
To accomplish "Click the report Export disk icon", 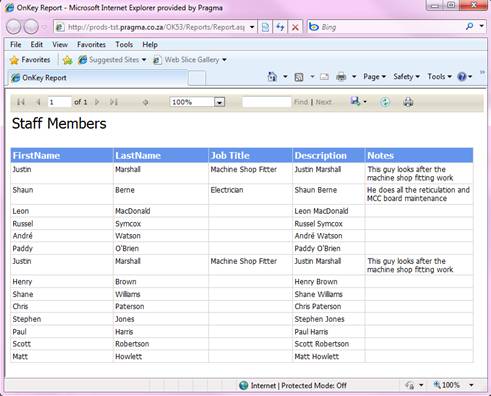I will (x=355, y=101).
